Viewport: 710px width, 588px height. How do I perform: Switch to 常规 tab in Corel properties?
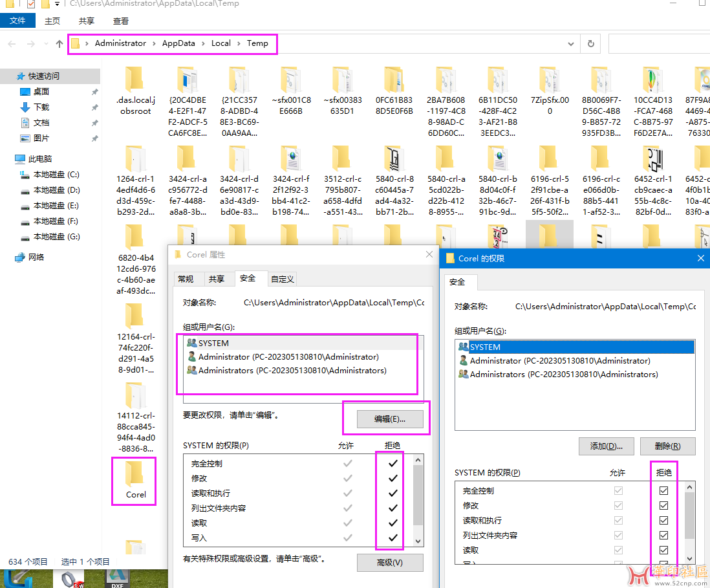tap(186, 279)
